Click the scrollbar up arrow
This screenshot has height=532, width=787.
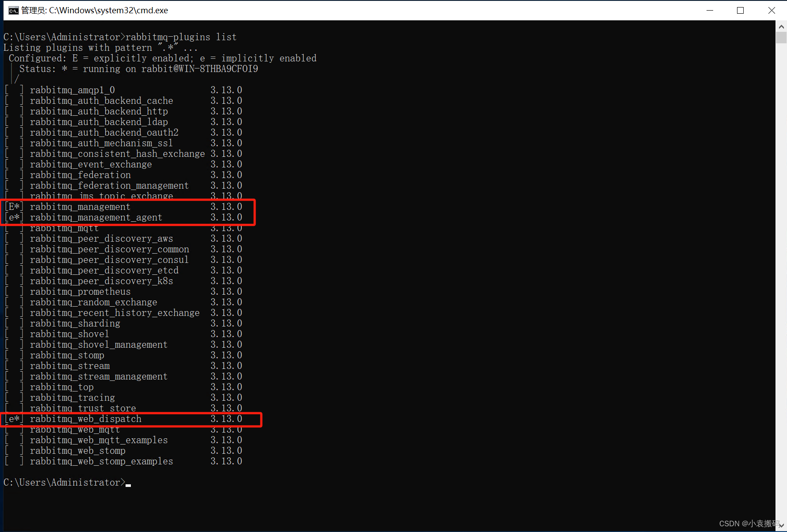coord(781,27)
